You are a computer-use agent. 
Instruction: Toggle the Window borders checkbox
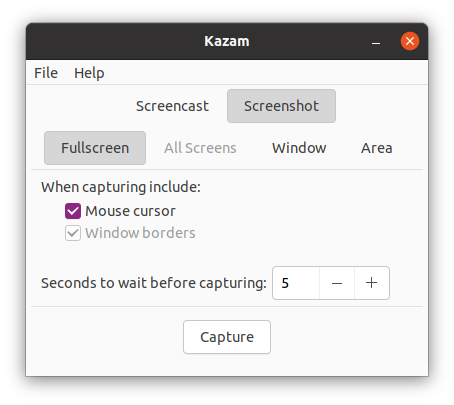click(73, 233)
